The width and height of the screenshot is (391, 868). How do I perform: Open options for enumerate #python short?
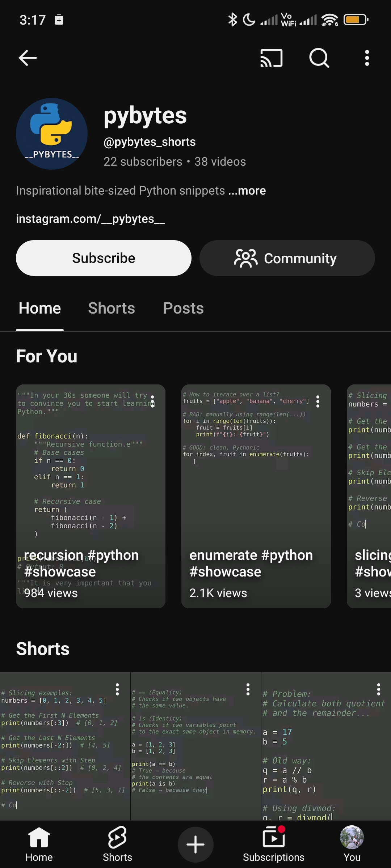[318, 401]
